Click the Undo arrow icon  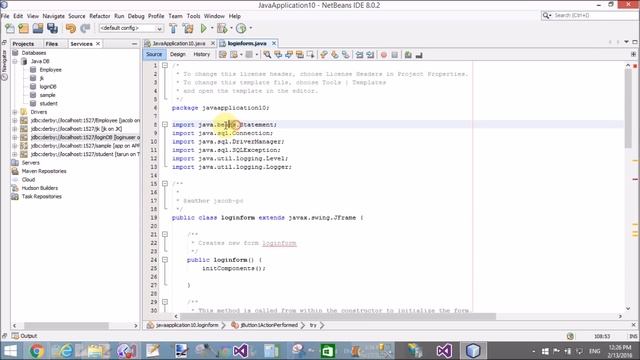pyautogui.click(x=71, y=28)
